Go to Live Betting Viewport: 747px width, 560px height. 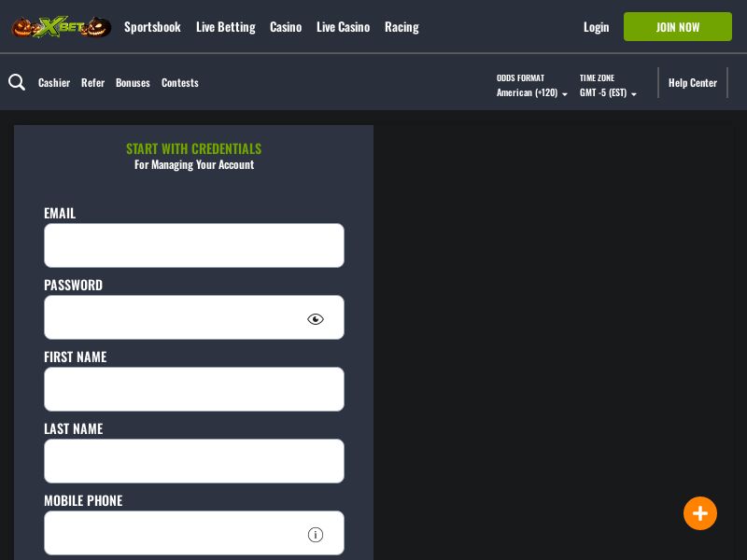coord(226,27)
